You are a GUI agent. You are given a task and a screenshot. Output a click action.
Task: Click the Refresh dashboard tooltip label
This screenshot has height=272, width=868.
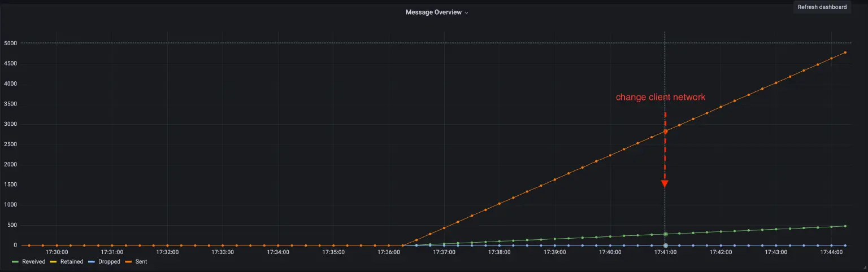click(822, 7)
